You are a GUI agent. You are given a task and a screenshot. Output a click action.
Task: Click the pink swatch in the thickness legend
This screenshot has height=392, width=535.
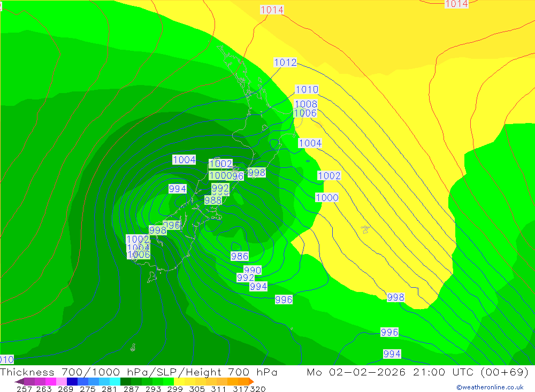pos(62,381)
